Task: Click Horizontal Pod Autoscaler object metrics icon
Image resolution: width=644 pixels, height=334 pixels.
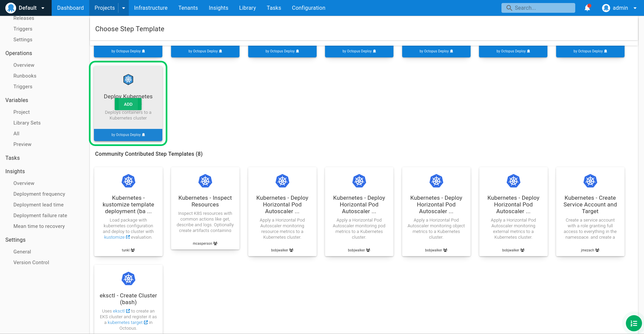Action: (x=436, y=181)
